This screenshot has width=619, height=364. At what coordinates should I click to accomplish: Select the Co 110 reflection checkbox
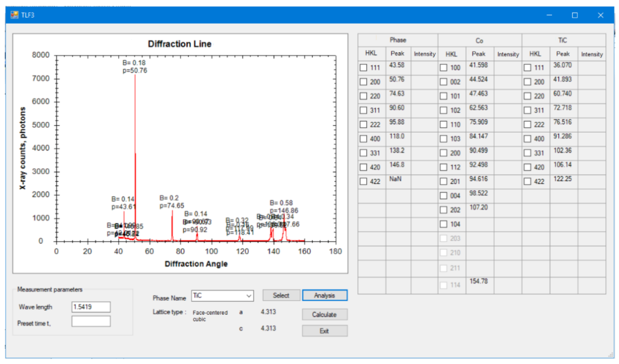pos(443,125)
